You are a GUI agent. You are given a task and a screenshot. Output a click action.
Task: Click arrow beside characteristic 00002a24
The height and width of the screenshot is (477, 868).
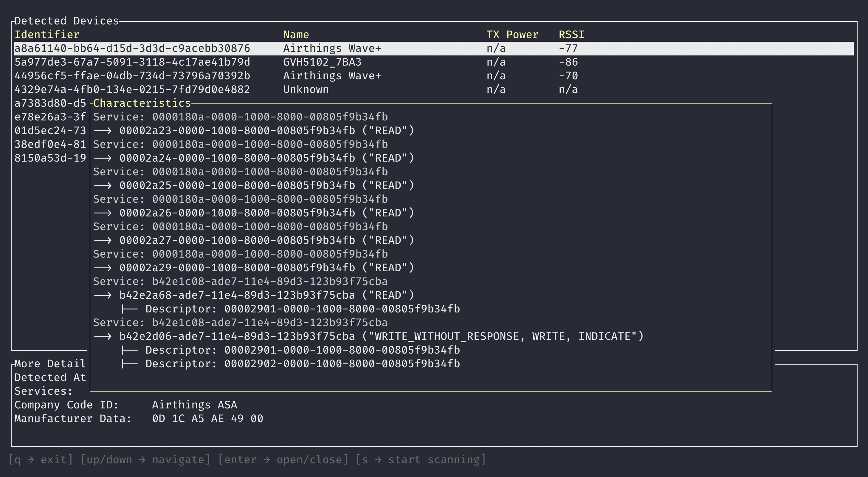click(x=103, y=158)
